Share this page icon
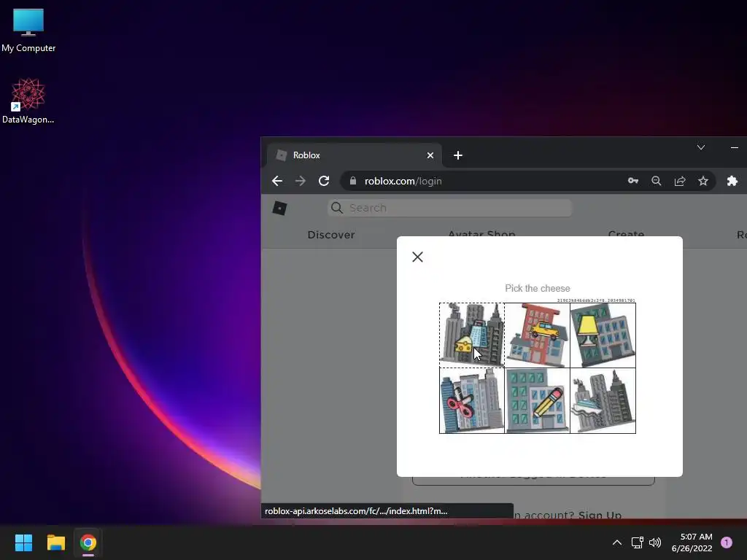The image size is (747, 560). pos(680,181)
